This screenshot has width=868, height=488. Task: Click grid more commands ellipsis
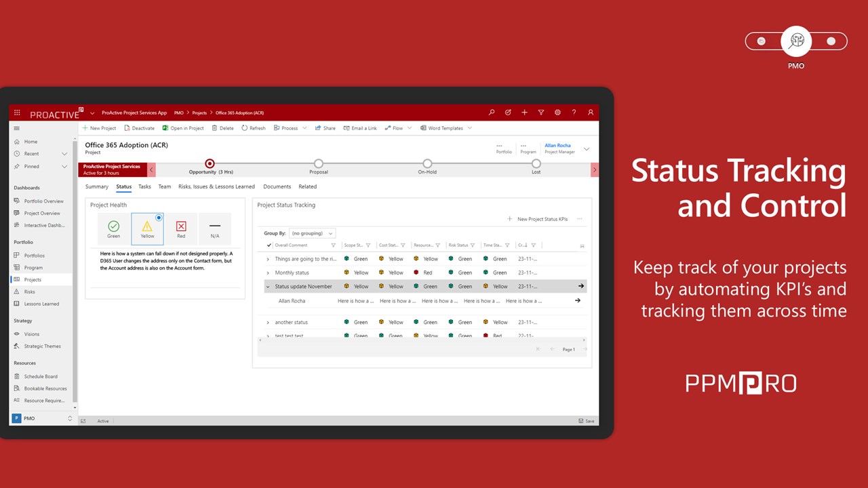[x=580, y=220]
